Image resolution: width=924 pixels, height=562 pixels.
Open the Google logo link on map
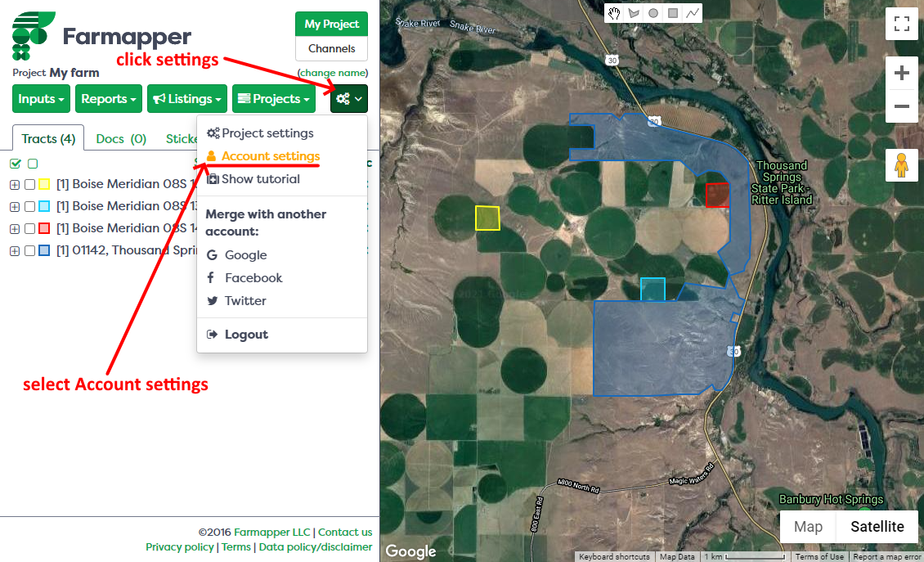(x=410, y=551)
